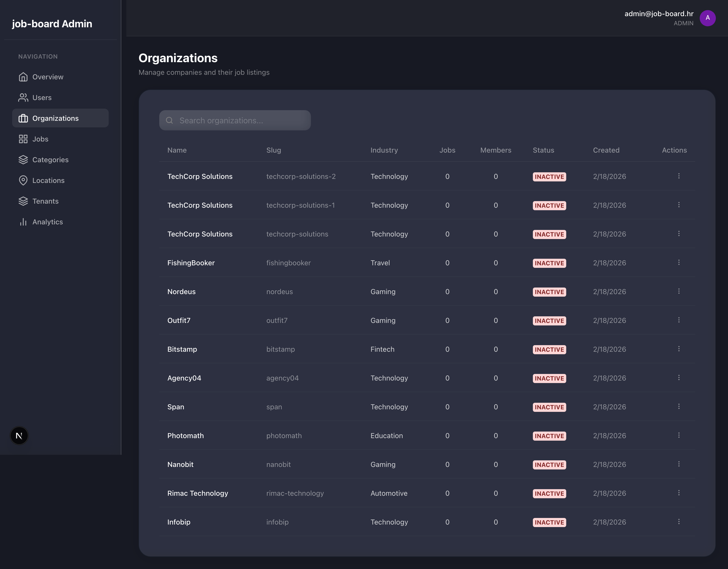Click the Users people icon
The image size is (728, 569).
point(23,98)
